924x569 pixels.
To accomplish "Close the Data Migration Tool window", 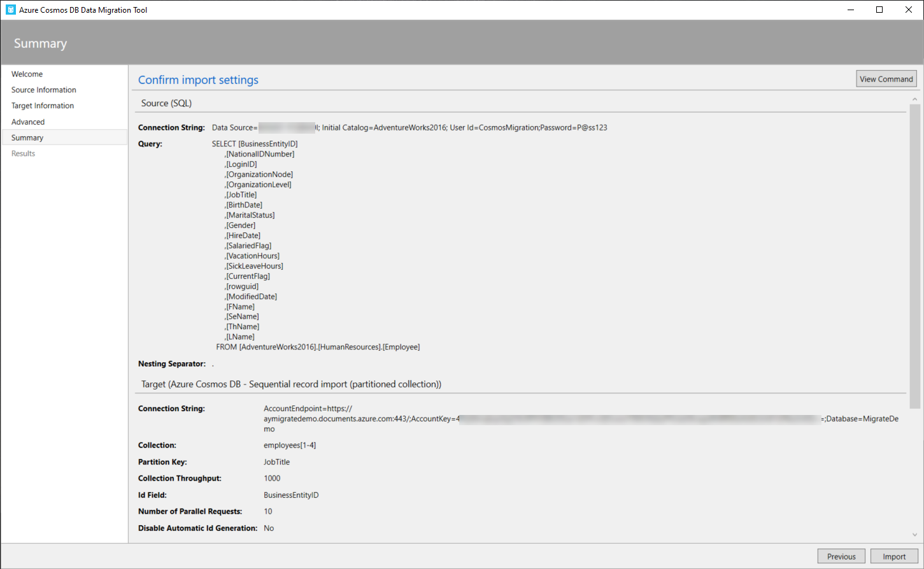I will point(909,10).
